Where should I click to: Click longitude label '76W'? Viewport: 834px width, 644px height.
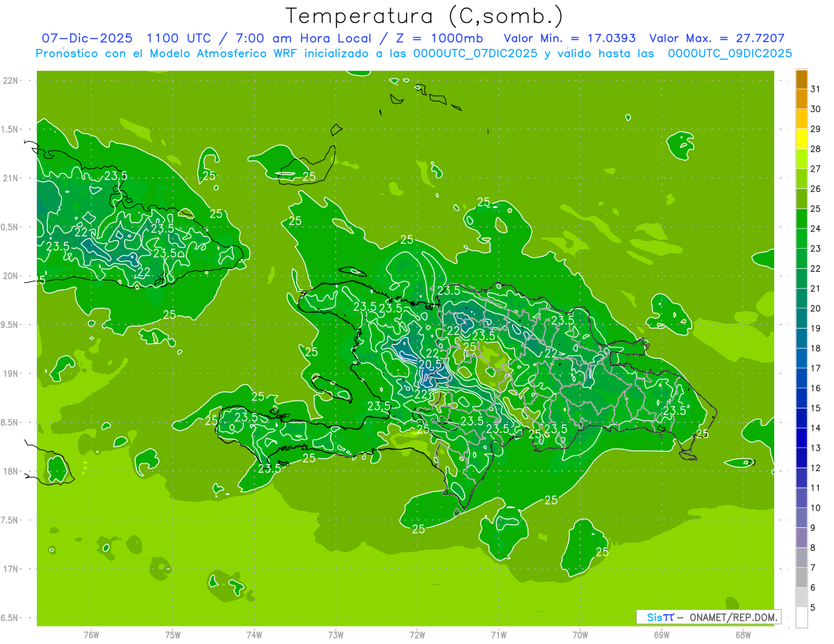(91, 635)
